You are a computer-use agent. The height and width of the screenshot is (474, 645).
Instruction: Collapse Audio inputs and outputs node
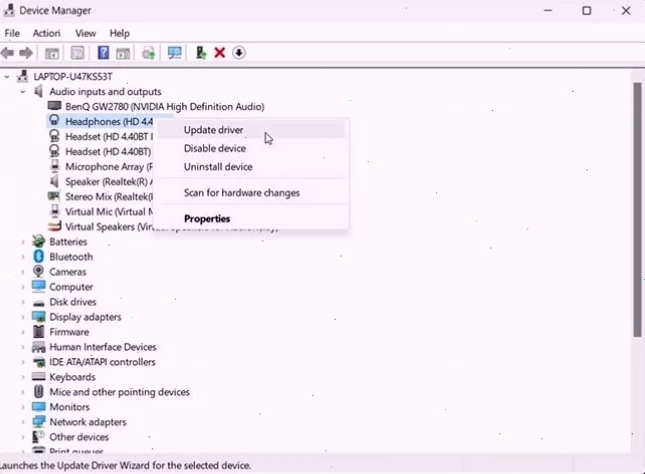(x=23, y=92)
